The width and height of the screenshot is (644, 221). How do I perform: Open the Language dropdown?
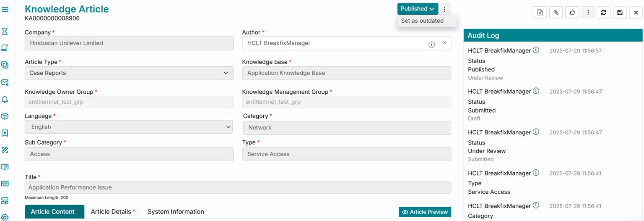point(129,127)
